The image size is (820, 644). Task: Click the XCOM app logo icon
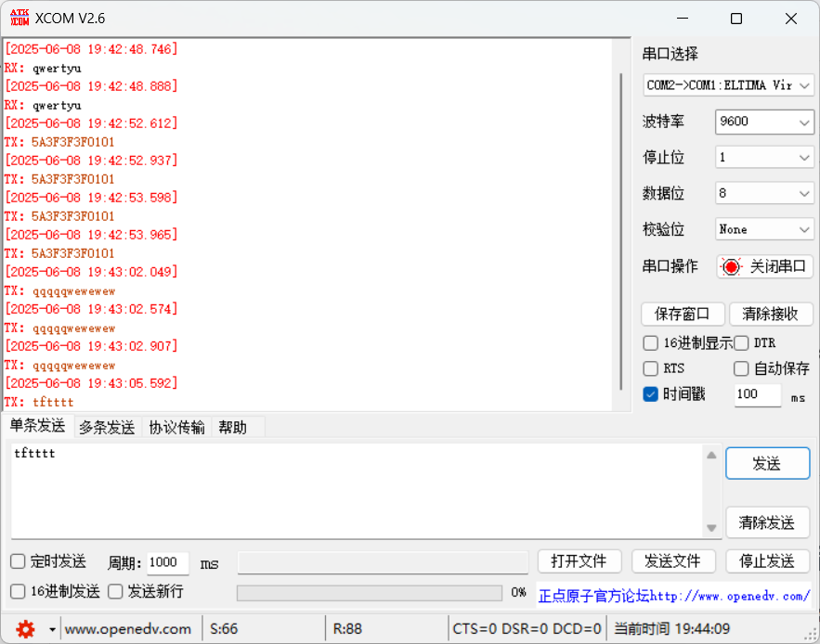20,18
